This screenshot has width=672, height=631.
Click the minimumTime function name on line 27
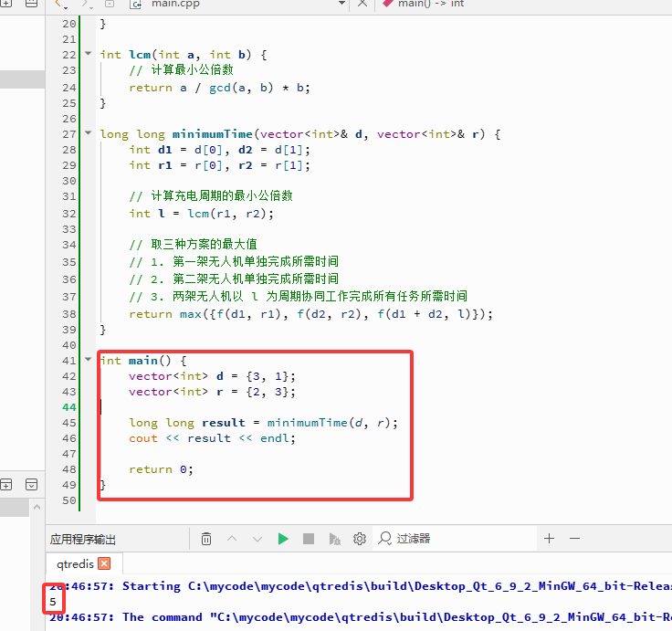point(212,134)
